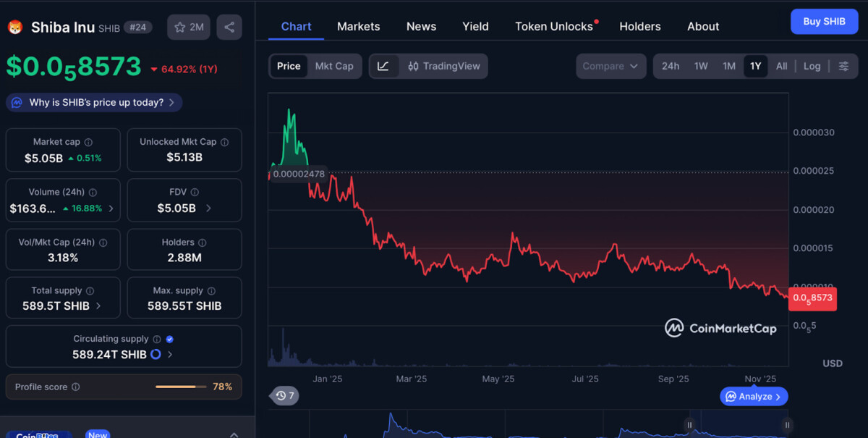Click the share icon next to watchlist
868x438 pixels.
(229, 28)
